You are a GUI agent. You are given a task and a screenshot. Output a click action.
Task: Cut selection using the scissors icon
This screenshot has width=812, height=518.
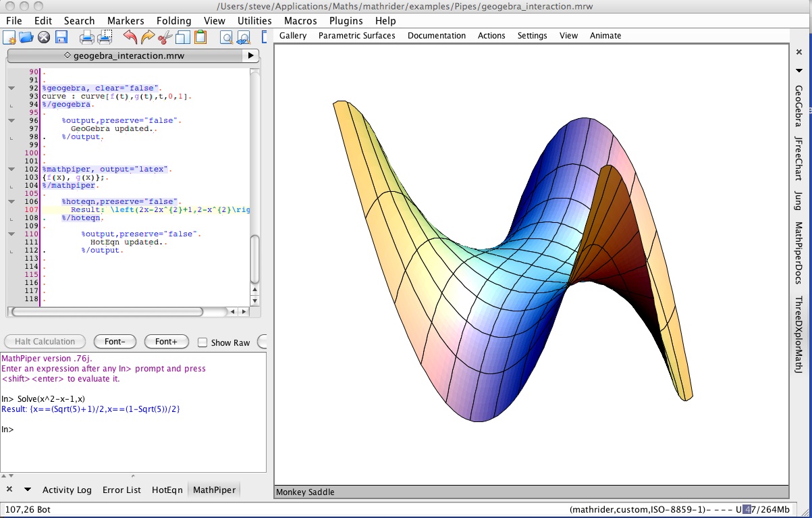pyautogui.click(x=165, y=37)
